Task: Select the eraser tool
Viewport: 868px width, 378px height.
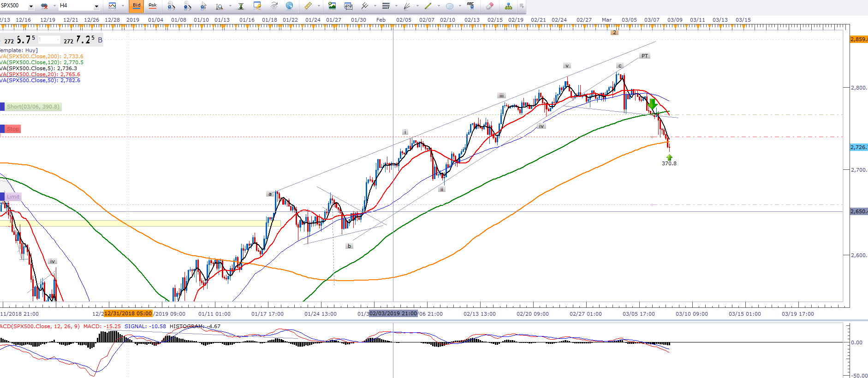Action: (x=490, y=6)
